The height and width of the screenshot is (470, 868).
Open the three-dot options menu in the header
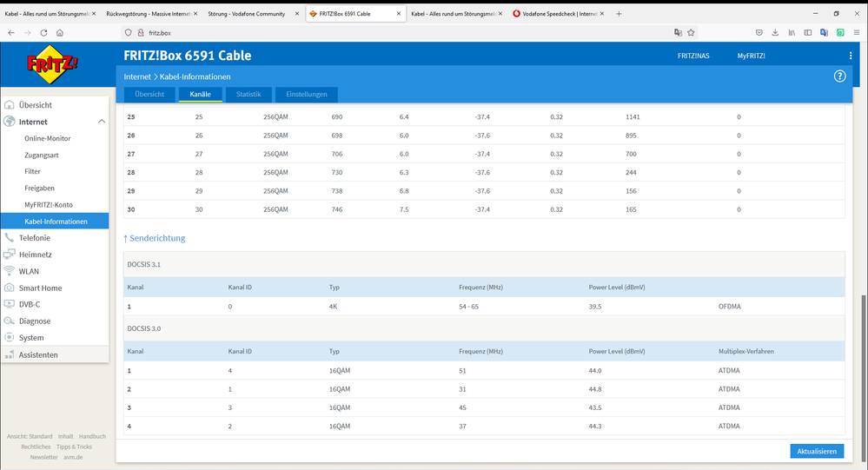click(851, 56)
